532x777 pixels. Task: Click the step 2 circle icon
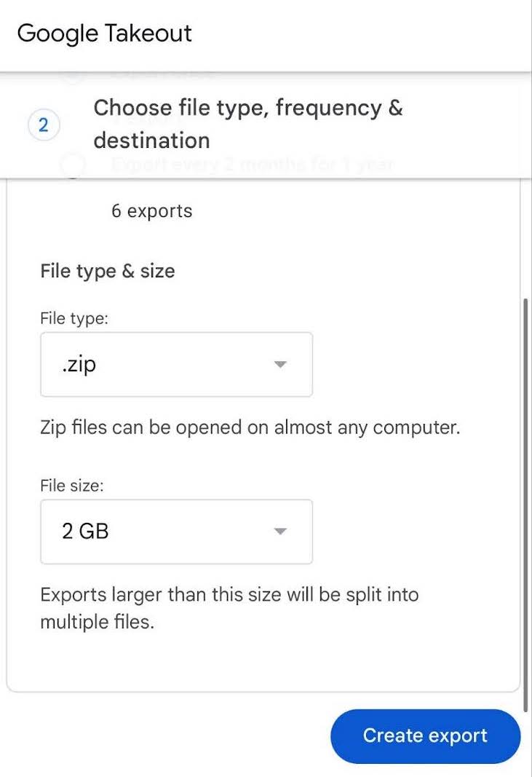tap(44, 125)
